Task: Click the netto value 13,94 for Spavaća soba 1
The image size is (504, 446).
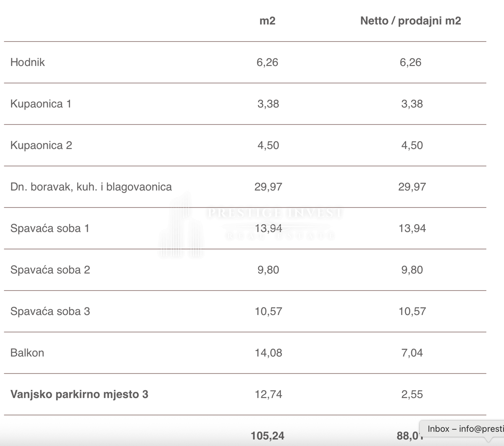Action: [x=412, y=228]
